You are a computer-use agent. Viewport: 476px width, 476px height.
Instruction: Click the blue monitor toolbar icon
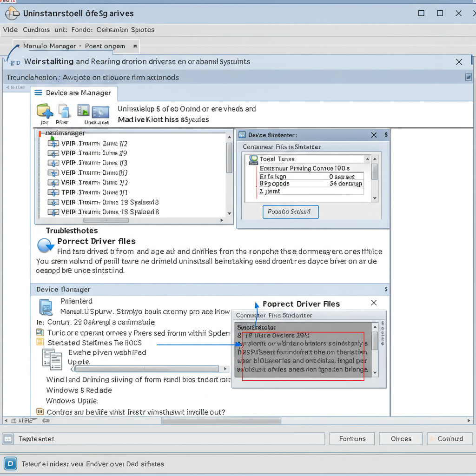click(x=100, y=112)
